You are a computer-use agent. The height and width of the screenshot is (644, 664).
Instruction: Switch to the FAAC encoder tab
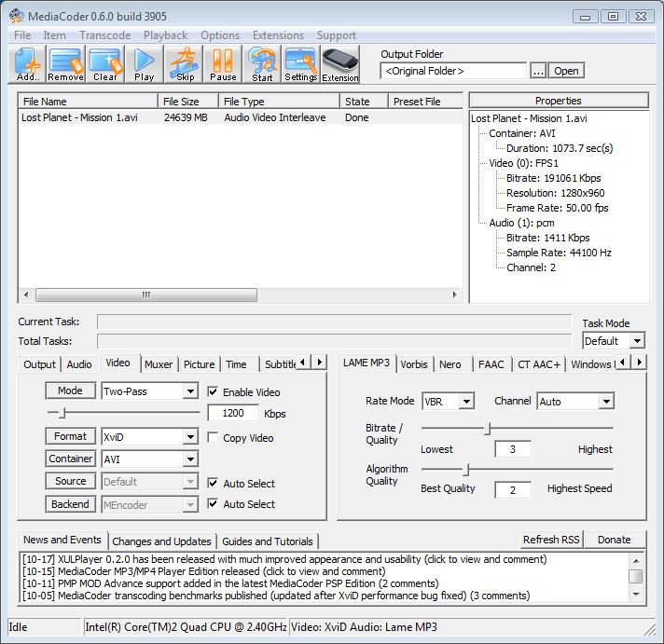tap(491, 364)
